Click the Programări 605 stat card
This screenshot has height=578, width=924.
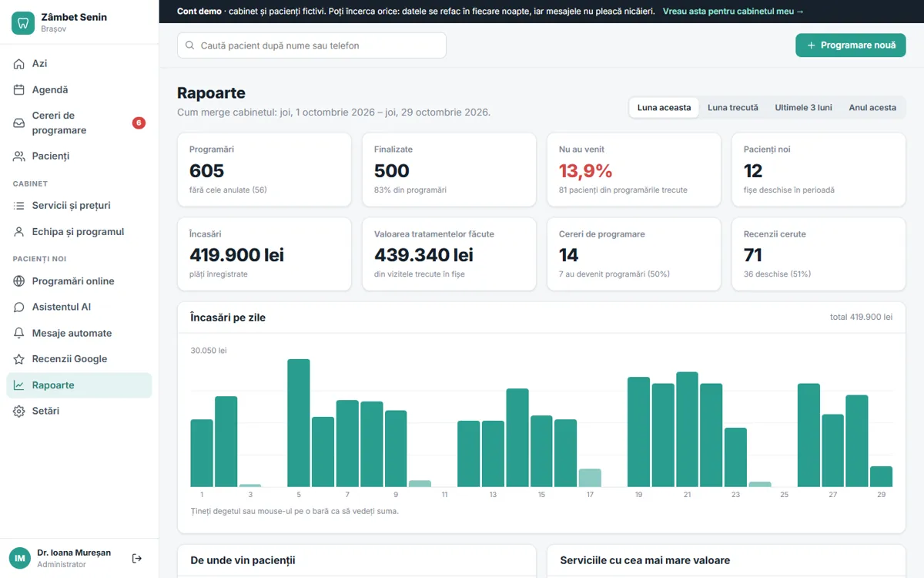(264, 170)
